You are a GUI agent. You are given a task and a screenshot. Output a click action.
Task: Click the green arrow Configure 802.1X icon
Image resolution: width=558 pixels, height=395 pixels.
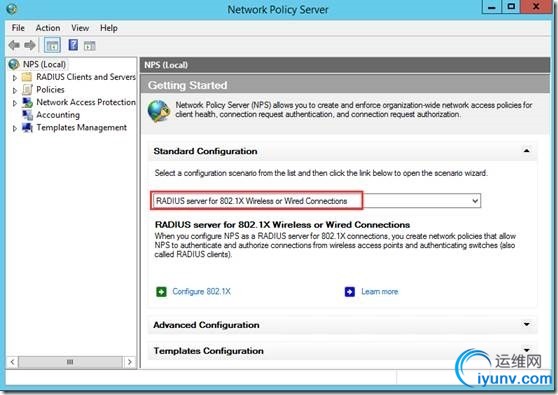(161, 292)
